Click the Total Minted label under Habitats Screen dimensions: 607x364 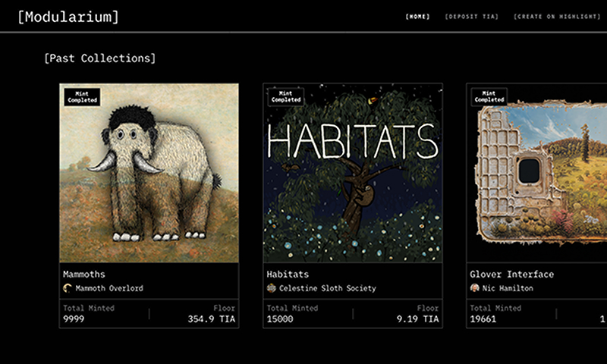(x=292, y=309)
